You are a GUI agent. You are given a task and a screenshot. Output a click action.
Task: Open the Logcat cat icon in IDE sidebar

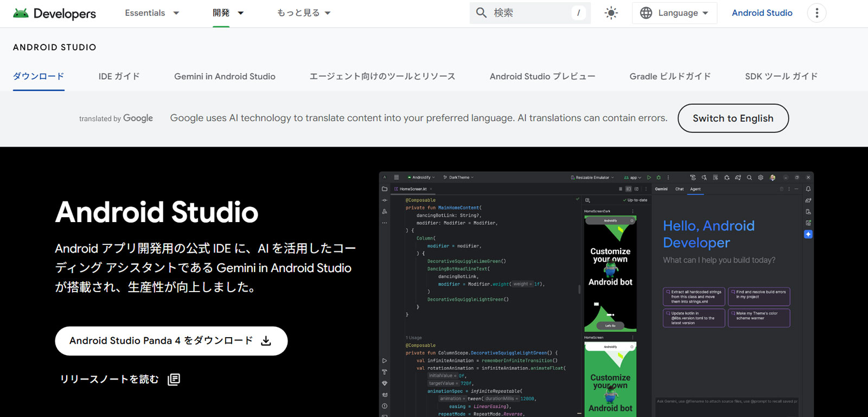(385, 395)
